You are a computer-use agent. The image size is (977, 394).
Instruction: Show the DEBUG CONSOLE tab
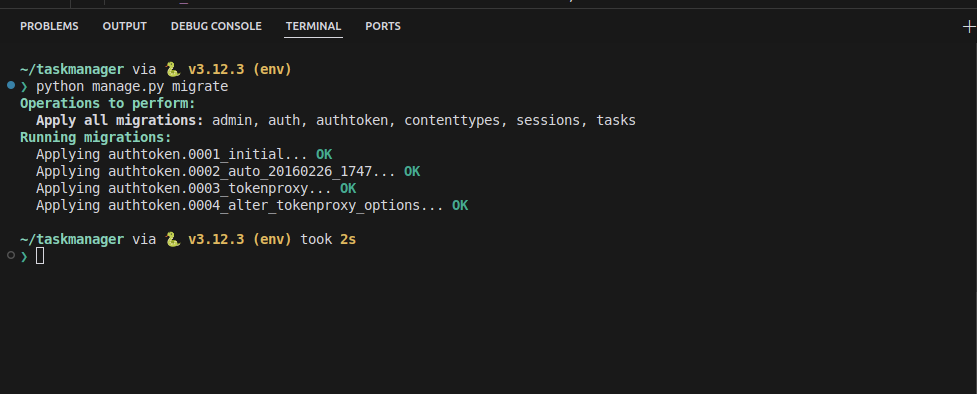[216, 26]
